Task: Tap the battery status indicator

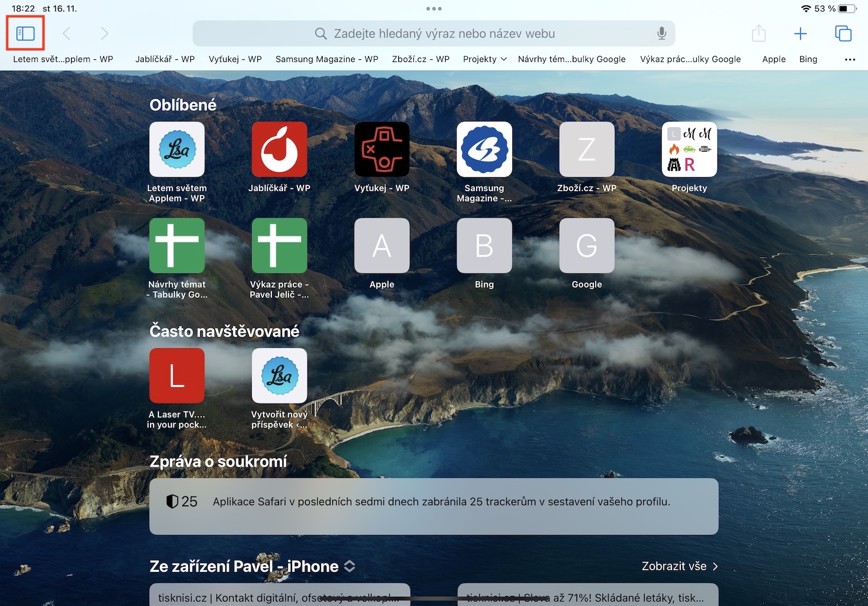Action: [x=847, y=8]
